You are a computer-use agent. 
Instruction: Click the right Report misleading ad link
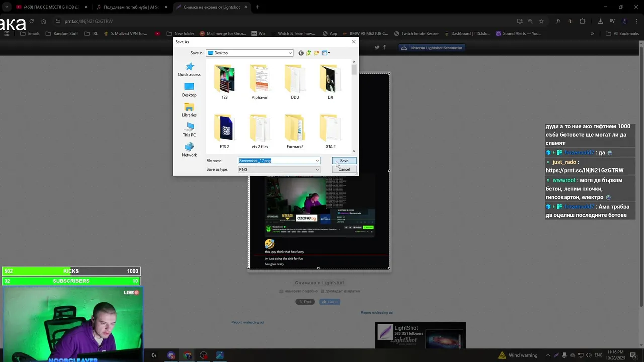[x=376, y=313]
